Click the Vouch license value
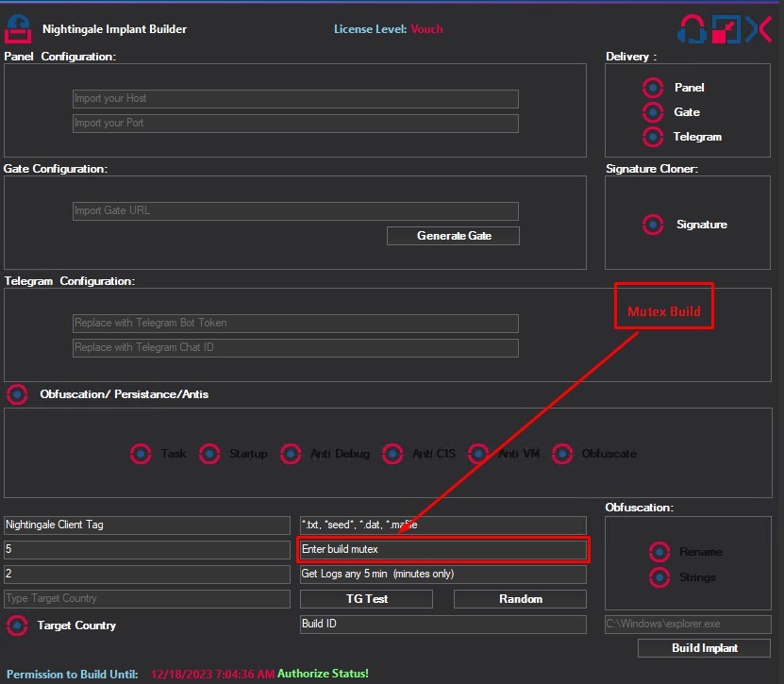 click(426, 29)
